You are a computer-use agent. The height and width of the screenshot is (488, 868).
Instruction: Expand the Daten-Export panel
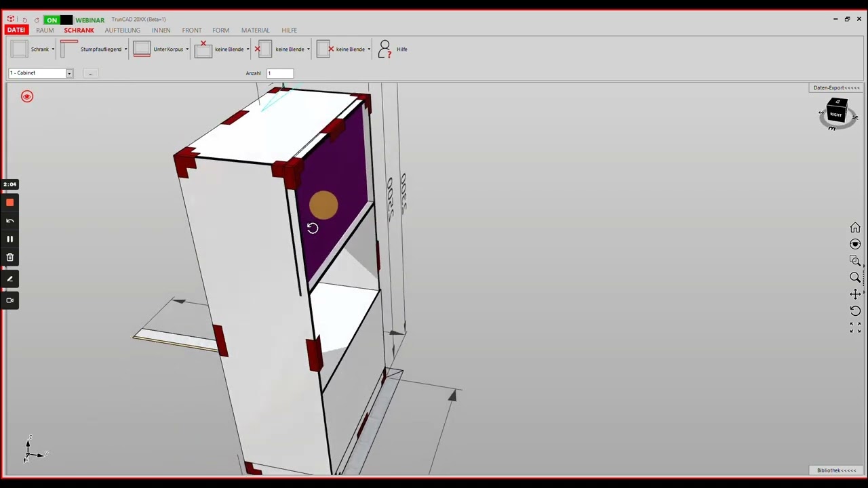coord(837,87)
